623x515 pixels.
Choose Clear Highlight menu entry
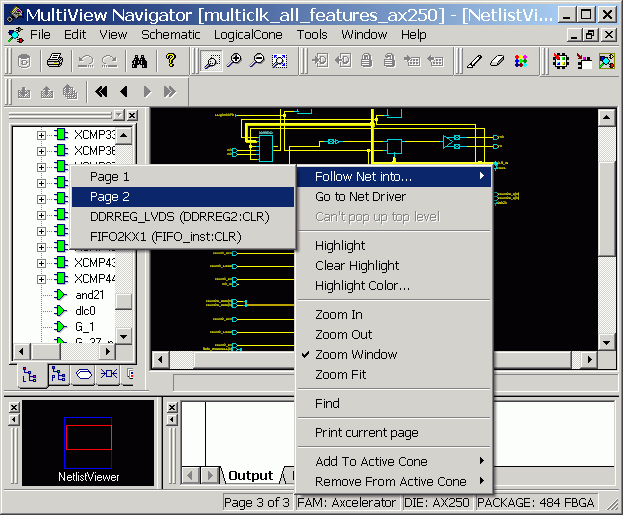tap(395, 265)
